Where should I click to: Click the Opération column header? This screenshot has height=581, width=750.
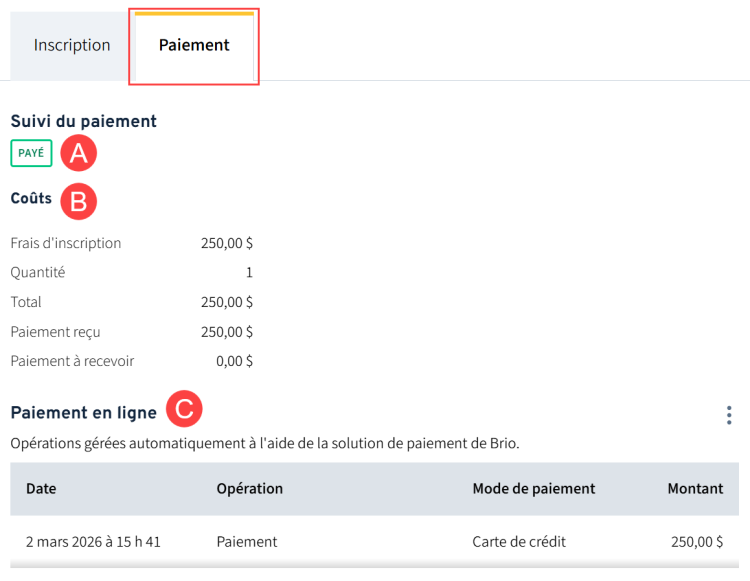[x=249, y=489]
